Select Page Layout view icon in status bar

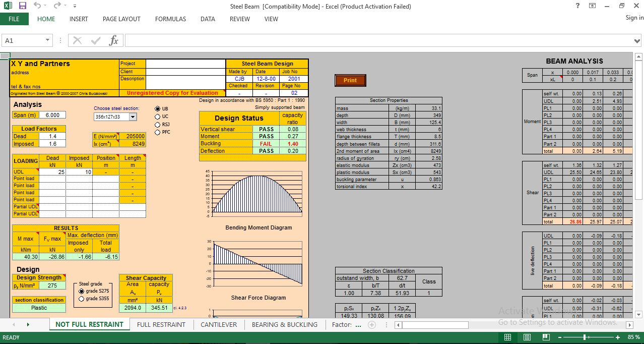pyautogui.click(x=527, y=337)
